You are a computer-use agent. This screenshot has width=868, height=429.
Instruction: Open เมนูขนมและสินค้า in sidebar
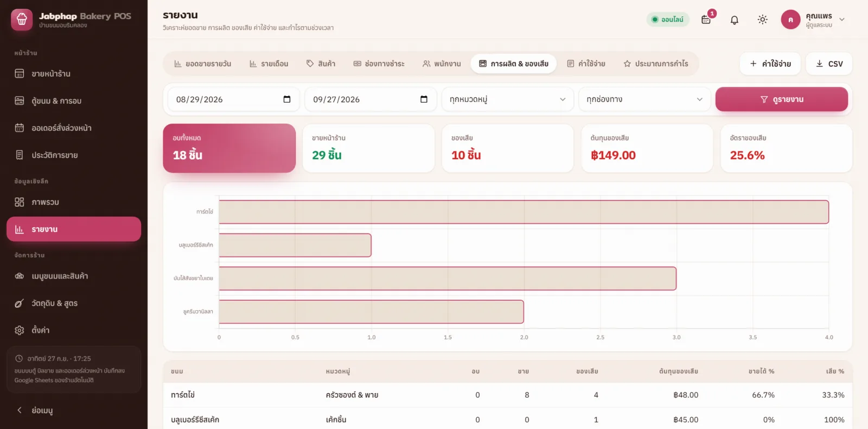click(74, 276)
